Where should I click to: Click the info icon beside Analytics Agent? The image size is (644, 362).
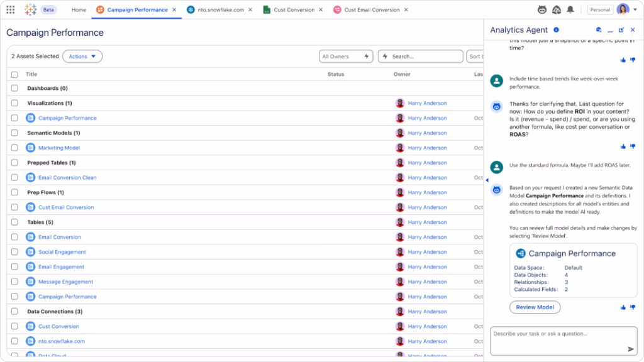[x=556, y=30]
